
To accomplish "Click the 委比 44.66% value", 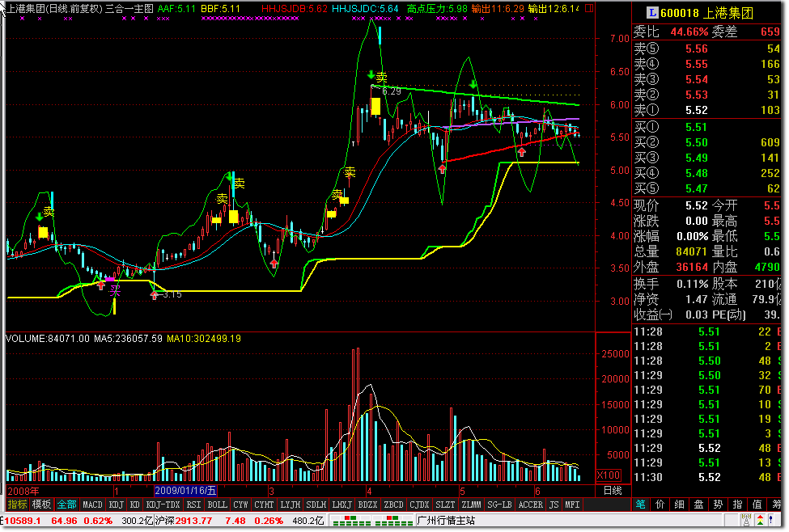I will [689, 32].
